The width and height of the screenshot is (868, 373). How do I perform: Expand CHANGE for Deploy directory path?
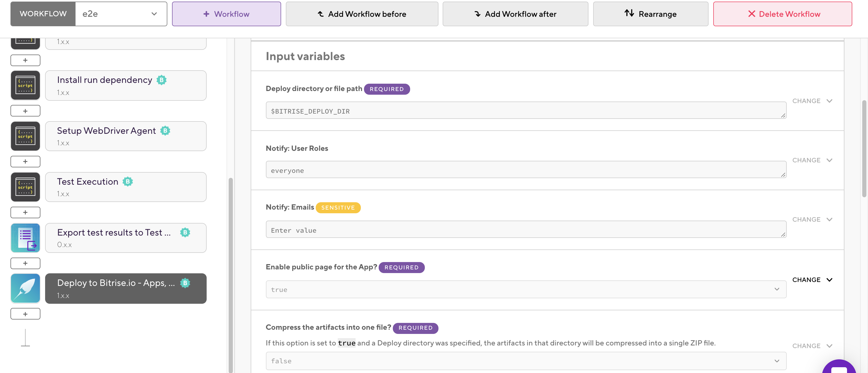pos(812,101)
